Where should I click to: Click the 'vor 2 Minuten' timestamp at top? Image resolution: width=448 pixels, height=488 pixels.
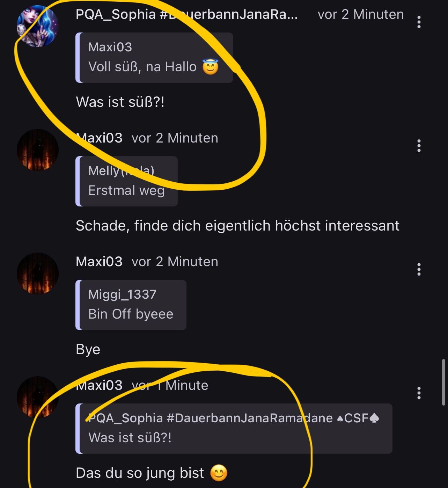pos(361,14)
